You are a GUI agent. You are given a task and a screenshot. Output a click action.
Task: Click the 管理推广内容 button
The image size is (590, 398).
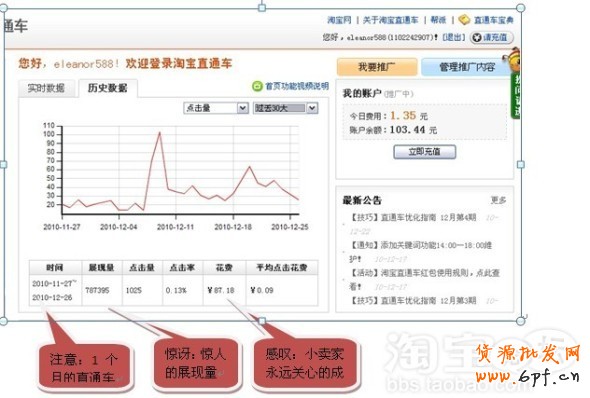(x=467, y=67)
